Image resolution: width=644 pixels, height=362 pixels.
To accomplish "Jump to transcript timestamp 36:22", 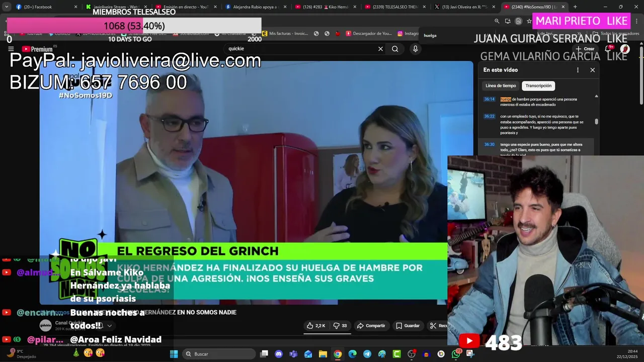I will pyautogui.click(x=490, y=116).
